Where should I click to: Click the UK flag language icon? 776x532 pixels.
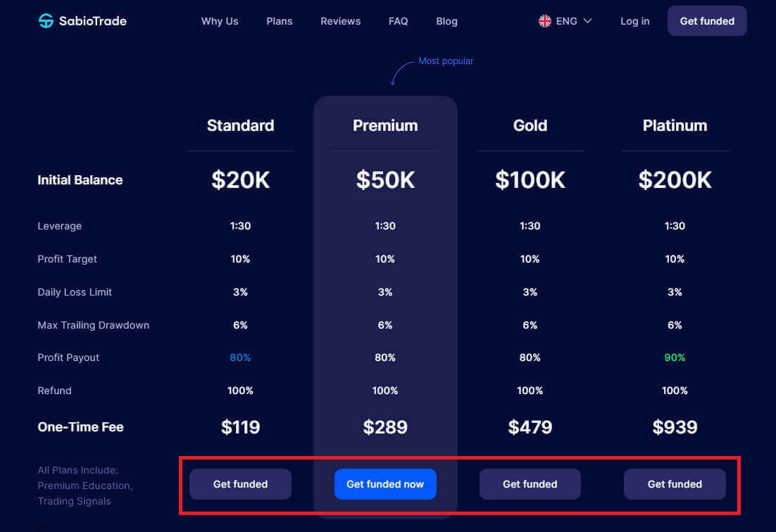[544, 21]
